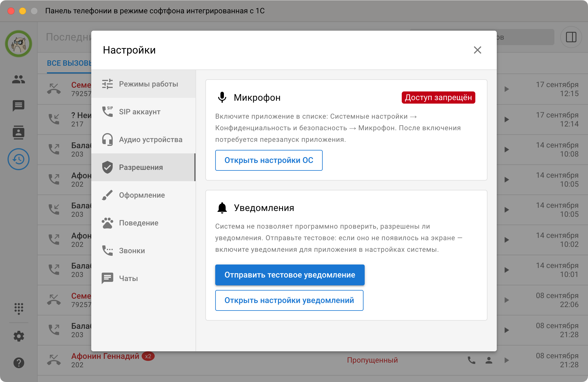Open the Режимы работы settings section
This screenshot has height=382, width=588.
(x=143, y=84)
